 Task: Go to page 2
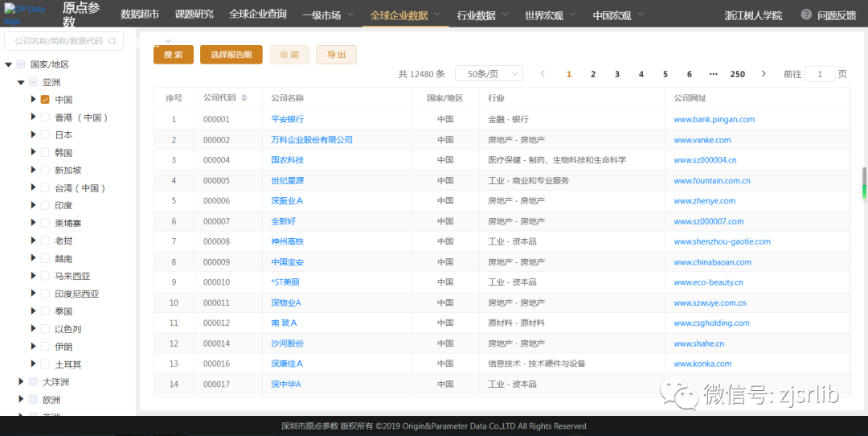point(593,74)
